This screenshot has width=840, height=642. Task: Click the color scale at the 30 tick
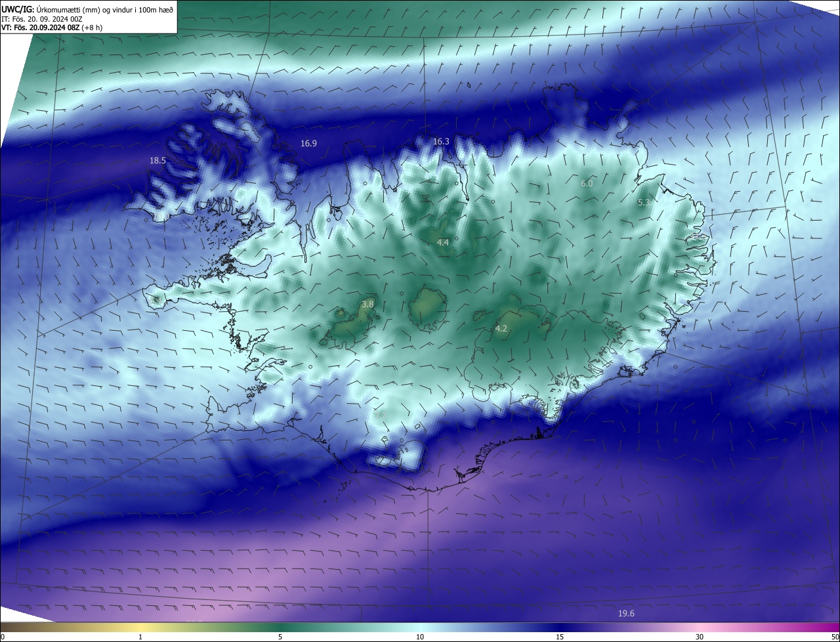coord(700,637)
